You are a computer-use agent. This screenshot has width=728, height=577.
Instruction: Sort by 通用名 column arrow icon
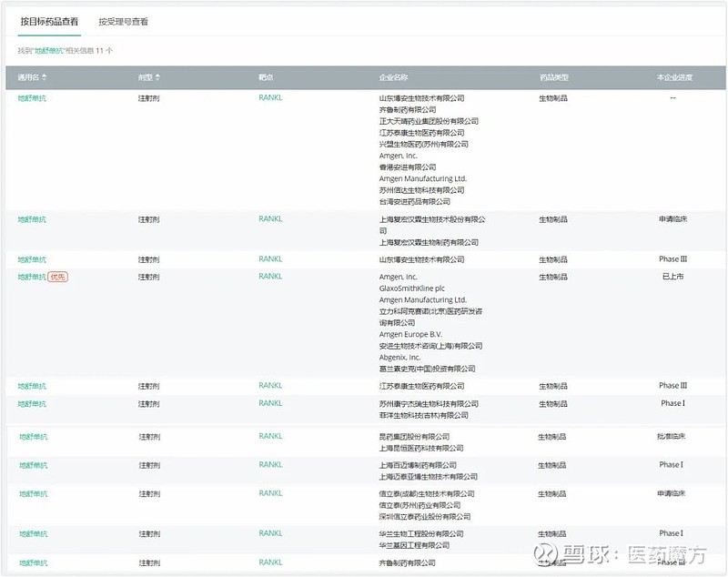[x=44, y=77]
